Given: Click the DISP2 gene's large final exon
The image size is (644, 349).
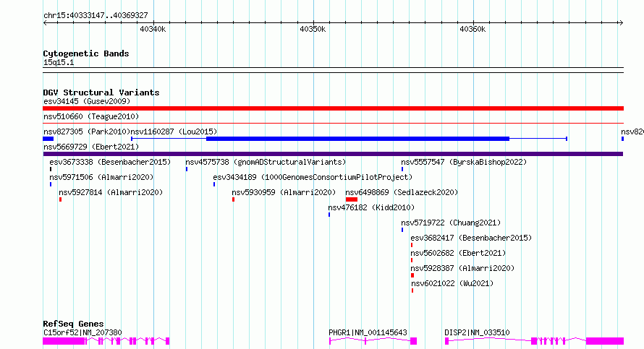Looking at the screenshot, I should pyautogui.click(x=605, y=341).
